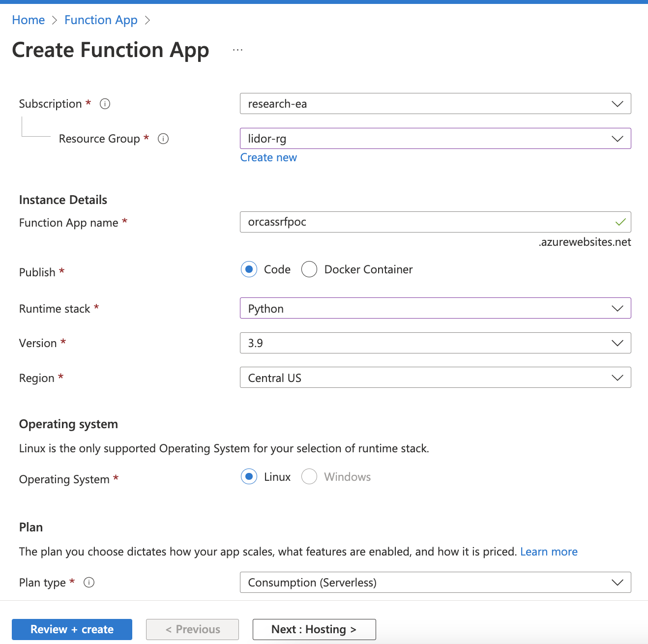Open the Subscription dropdown
648x644 pixels.
coord(435,104)
